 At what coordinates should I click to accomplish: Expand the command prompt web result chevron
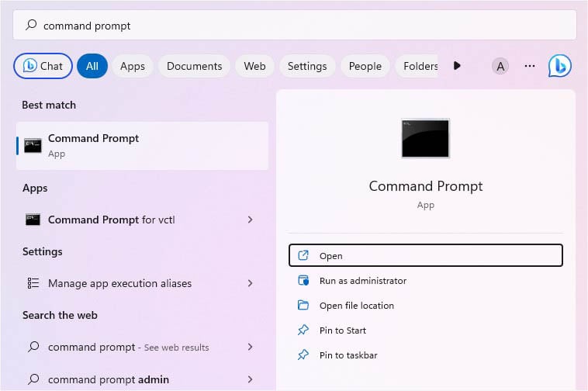tap(250, 347)
